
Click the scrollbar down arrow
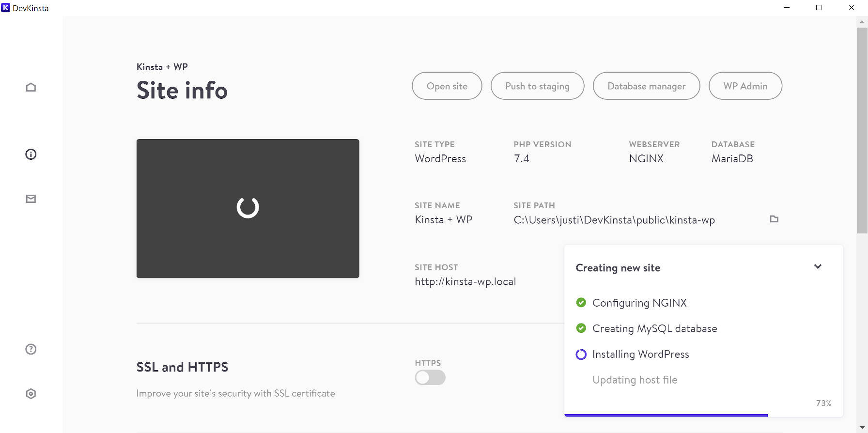[862, 428]
